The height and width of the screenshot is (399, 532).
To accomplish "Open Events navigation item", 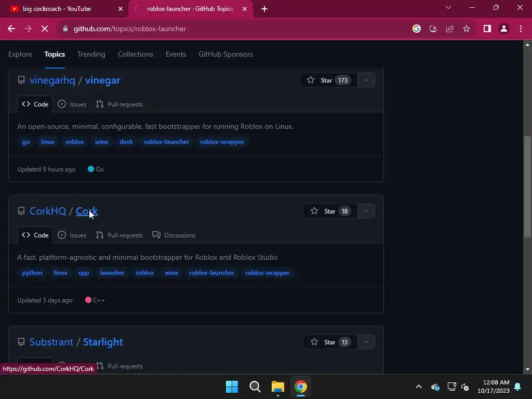I will tap(176, 54).
